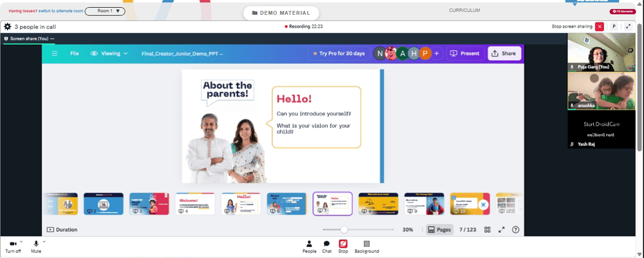The image size is (644, 258).
Task: Click the 30% zoom value
Action: click(408, 230)
